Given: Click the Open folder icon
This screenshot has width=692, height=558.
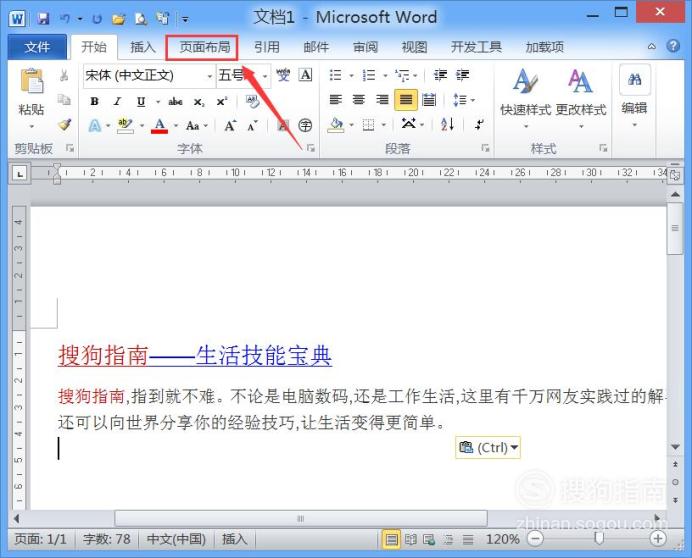Looking at the screenshot, I should (x=118, y=19).
